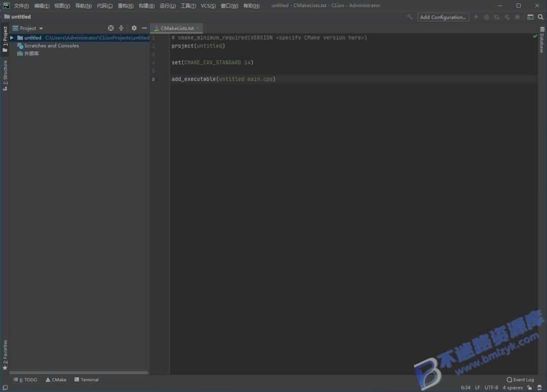Click the project window layout icon
Viewport: 547px width, 392px height.
tap(530, 17)
